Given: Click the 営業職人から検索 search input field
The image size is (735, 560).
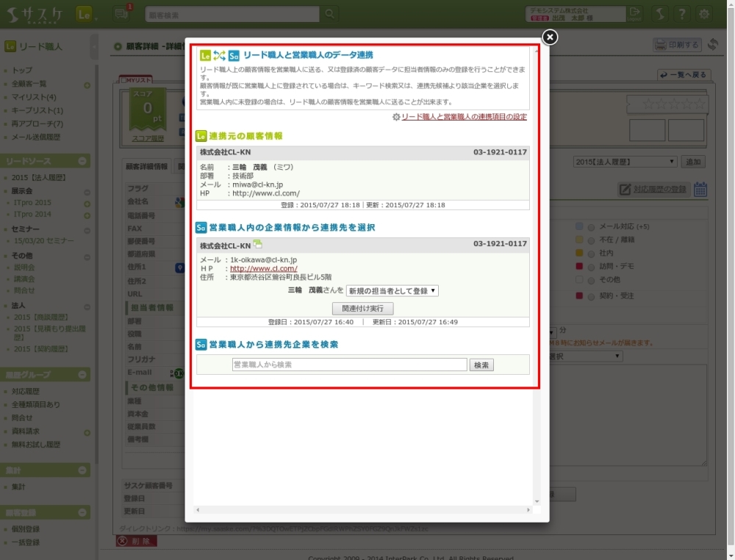Looking at the screenshot, I should point(349,365).
